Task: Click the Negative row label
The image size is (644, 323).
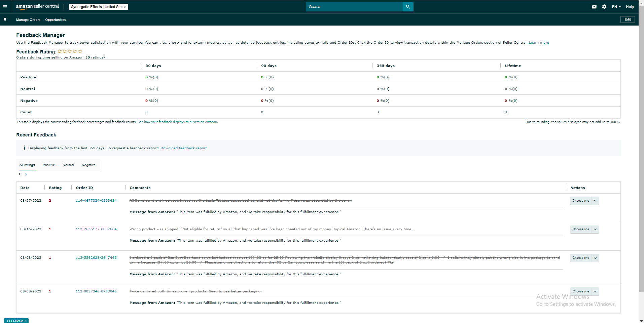Action: pos(29,101)
